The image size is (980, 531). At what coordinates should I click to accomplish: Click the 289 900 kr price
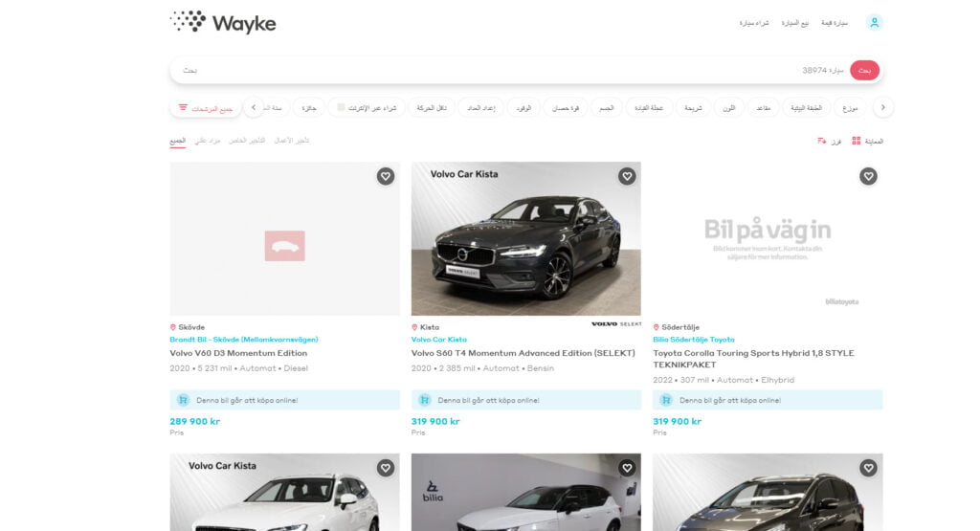[195, 421]
